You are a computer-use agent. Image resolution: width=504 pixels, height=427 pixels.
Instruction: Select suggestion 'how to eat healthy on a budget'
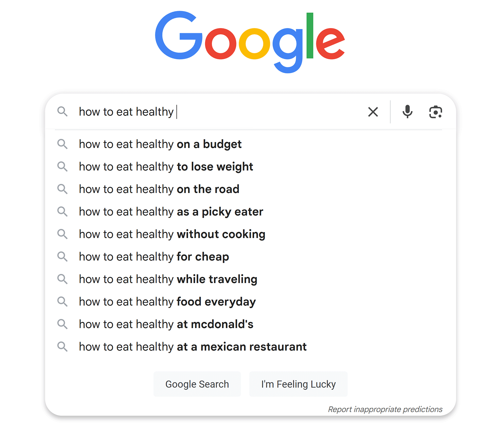point(160,144)
